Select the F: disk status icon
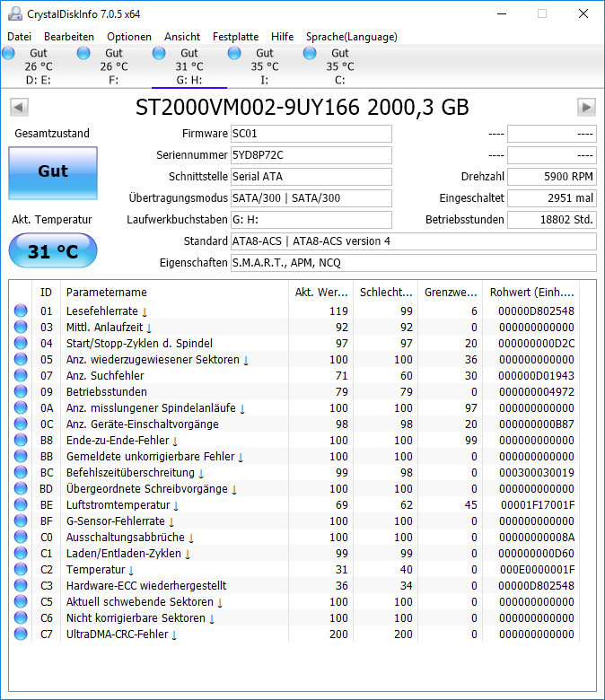This screenshot has width=605, height=700. tap(83, 54)
